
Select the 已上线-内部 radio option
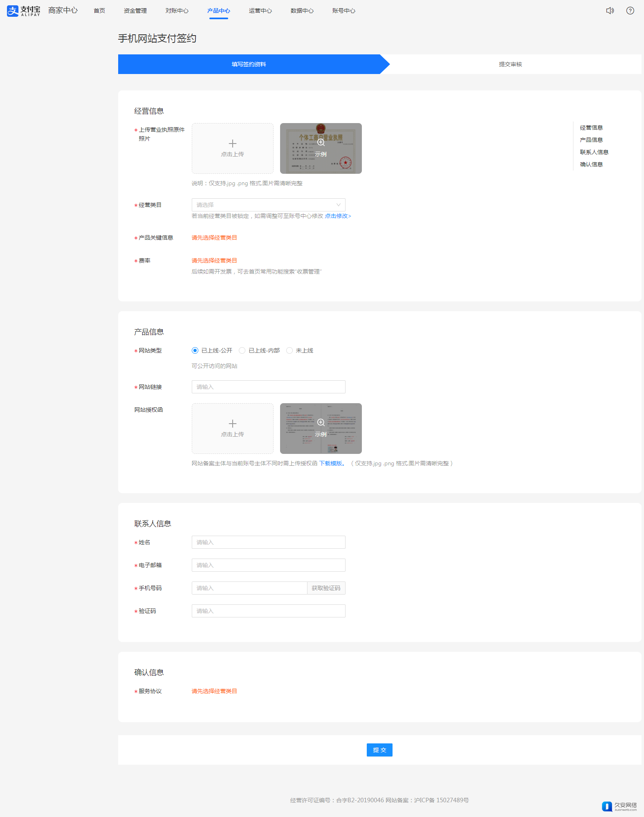242,350
